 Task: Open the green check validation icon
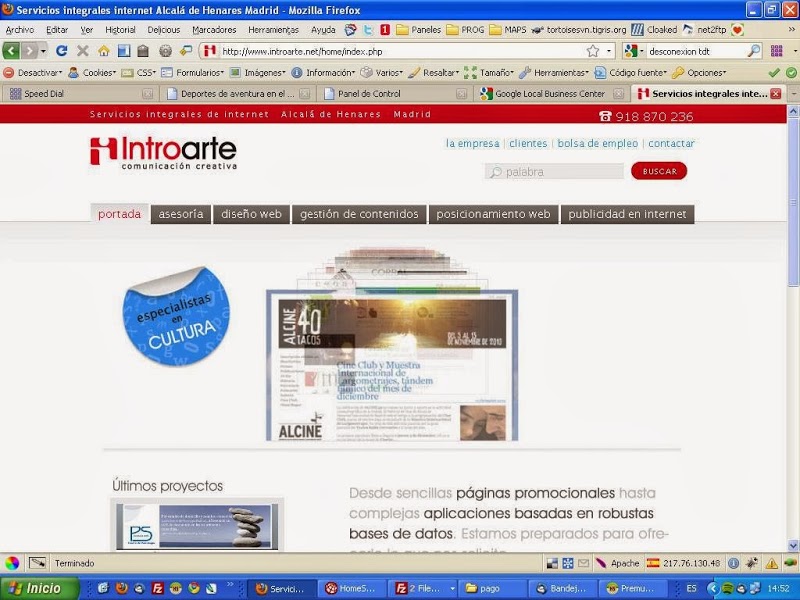pos(774,72)
